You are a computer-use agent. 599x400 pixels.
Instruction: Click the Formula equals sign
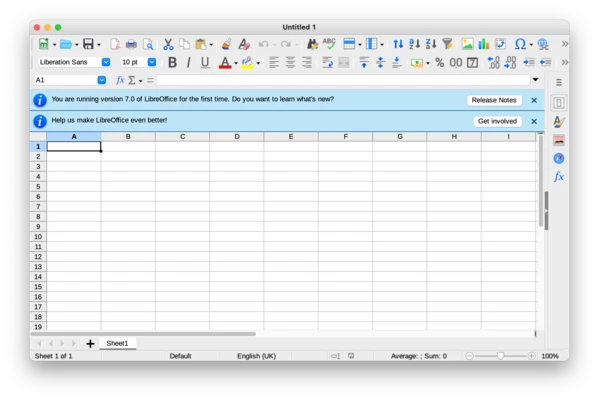(x=150, y=80)
